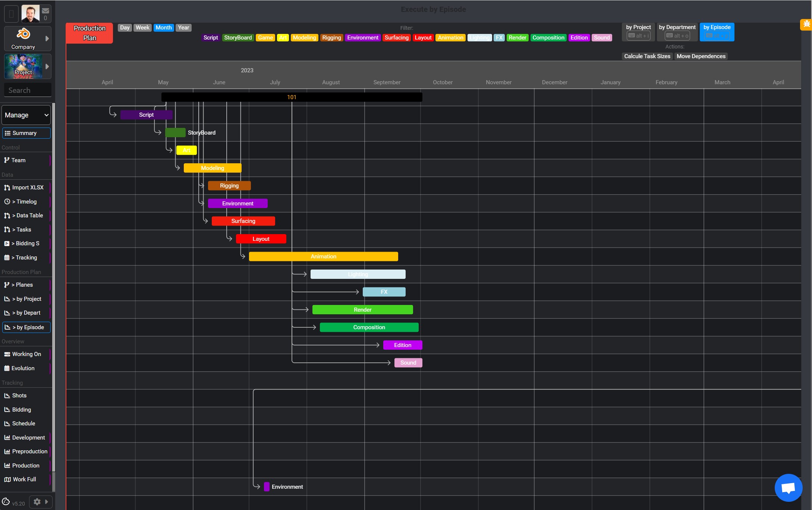812x510 pixels.
Task: Click the cookie icon next to version
Action: coord(6,502)
